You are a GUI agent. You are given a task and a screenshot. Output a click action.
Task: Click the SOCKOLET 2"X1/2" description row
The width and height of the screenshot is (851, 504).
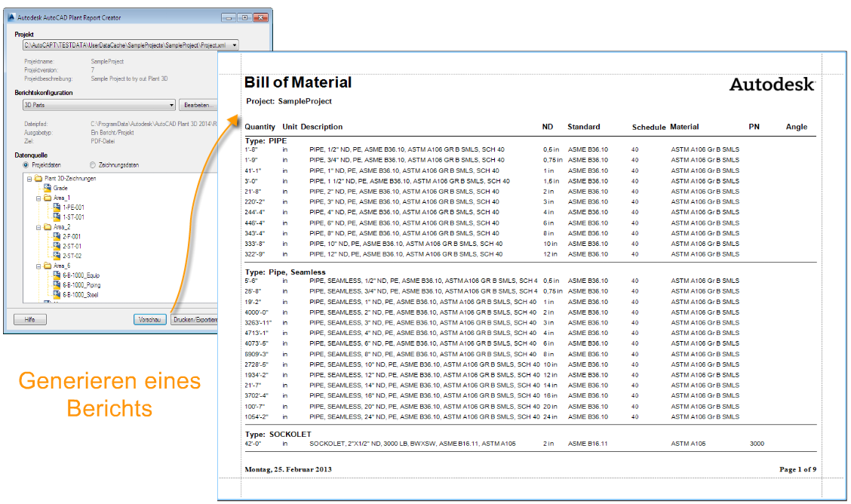pos(413,444)
